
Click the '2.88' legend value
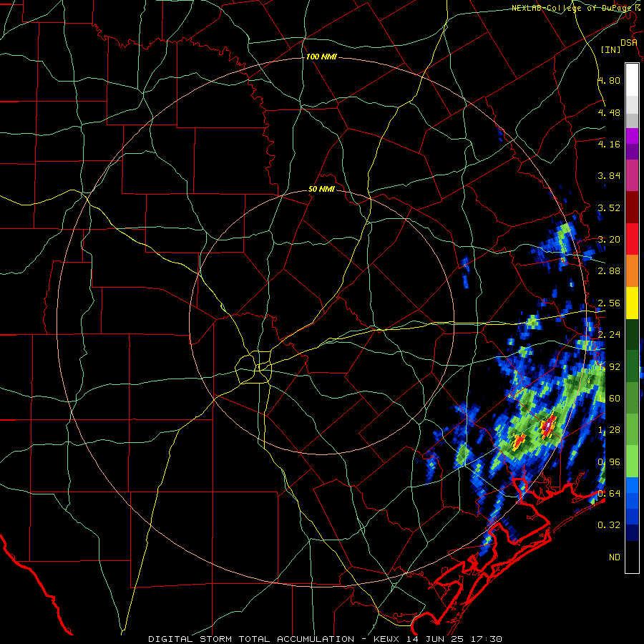coord(609,271)
